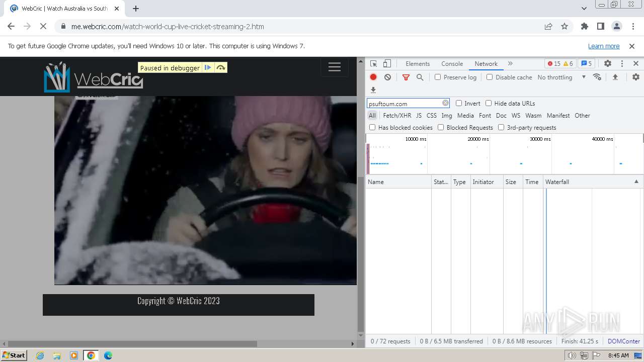The width and height of the screenshot is (644, 362).
Task: Open DevTools main settings gear
Action: coord(608,64)
